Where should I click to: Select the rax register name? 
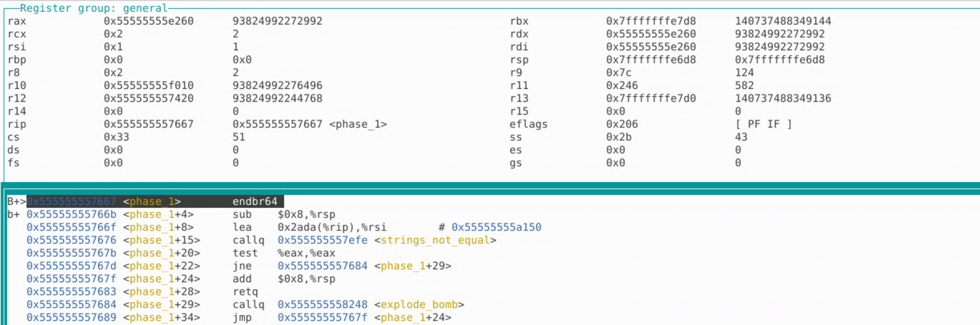(17, 21)
